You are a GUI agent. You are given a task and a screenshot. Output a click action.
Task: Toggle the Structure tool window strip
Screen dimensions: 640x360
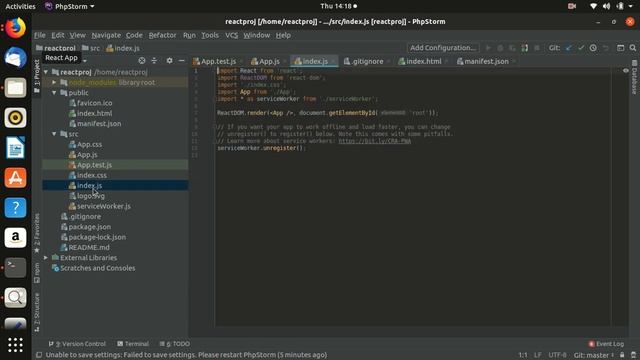37,312
